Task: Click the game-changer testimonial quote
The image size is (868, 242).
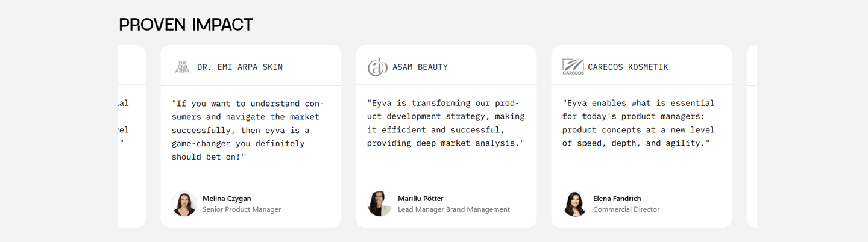Action: (x=248, y=129)
